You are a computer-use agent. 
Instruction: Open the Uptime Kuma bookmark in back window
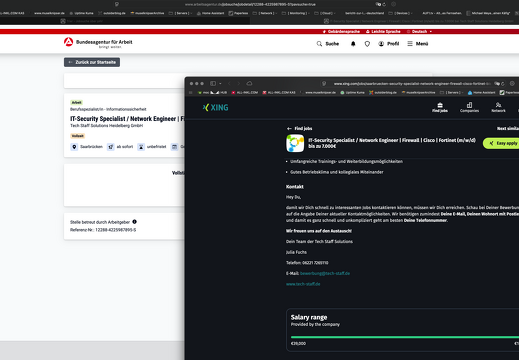pos(81,13)
